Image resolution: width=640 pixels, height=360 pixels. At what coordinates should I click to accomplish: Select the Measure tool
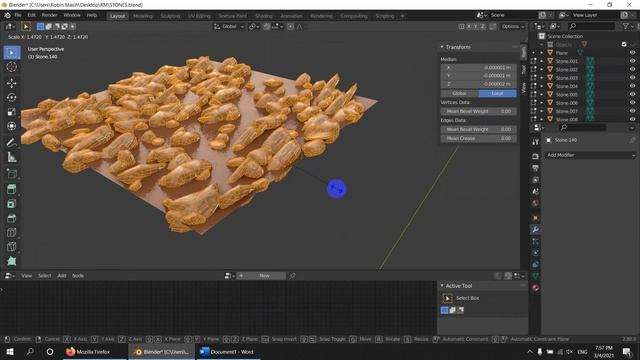coord(12,157)
